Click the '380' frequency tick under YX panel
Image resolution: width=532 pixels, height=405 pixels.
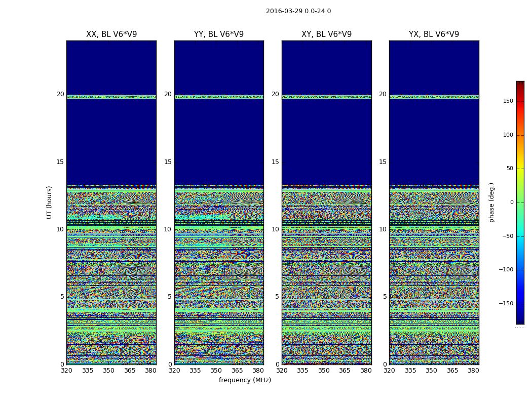coord(473,371)
